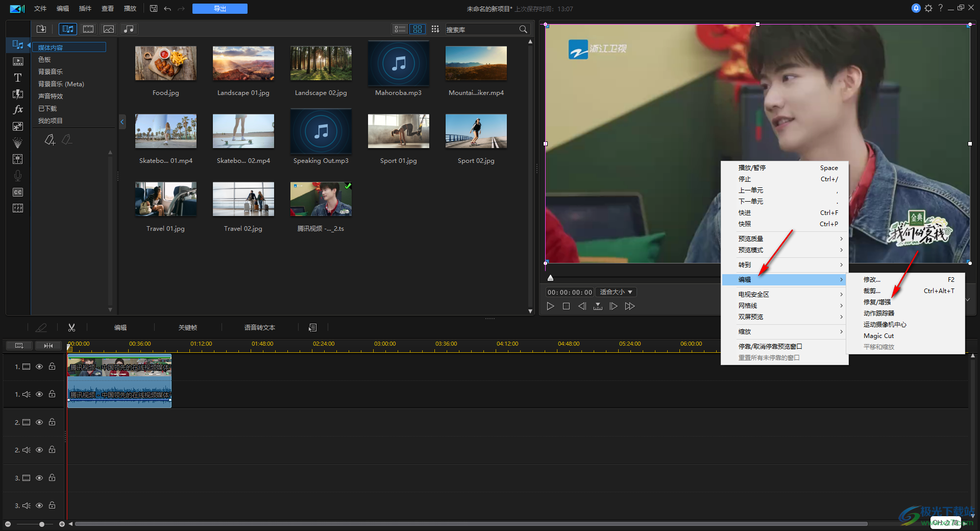980x531 pixels.
Task: Expand the 缩放 submenu
Action: point(785,331)
